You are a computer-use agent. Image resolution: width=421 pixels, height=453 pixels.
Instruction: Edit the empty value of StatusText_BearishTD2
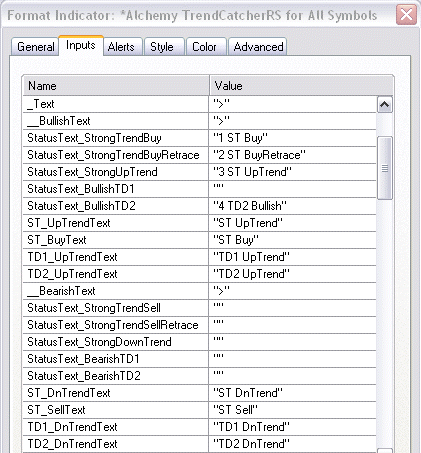pyautogui.click(x=293, y=376)
